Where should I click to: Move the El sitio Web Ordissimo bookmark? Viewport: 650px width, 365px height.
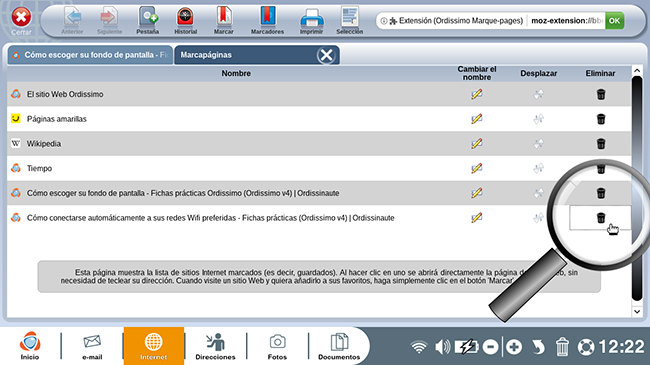[538, 95]
